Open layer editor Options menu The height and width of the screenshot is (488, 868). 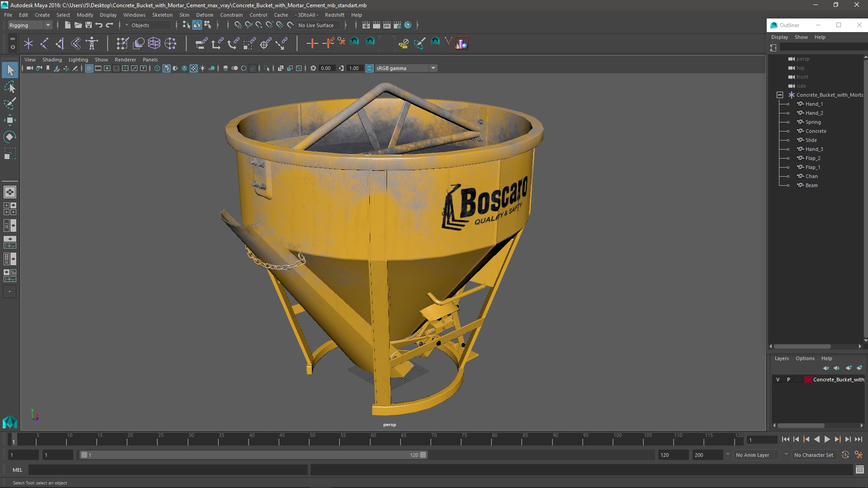pyautogui.click(x=805, y=358)
